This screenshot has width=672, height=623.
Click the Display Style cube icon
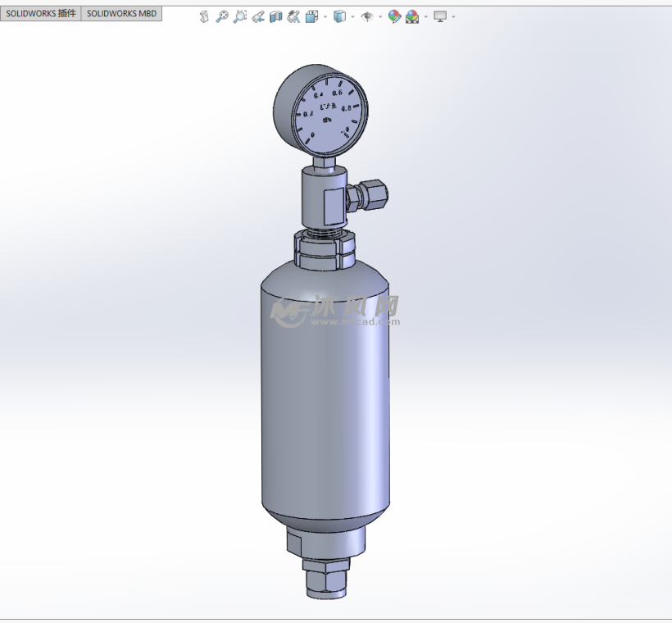tap(339, 16)
